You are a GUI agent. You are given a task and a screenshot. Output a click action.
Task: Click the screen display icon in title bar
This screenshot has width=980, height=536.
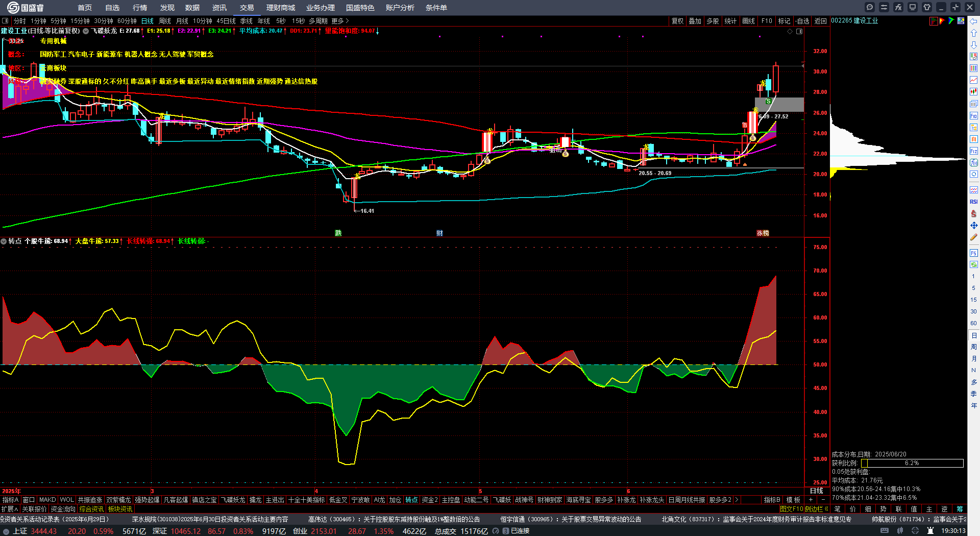(913, 7)
